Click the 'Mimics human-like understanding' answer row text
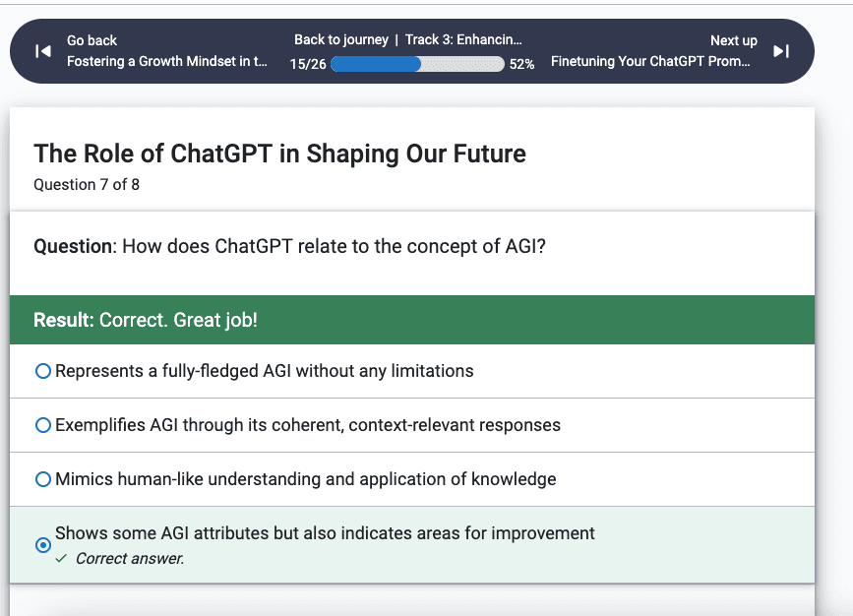Viewport: 853px width, 616px height. [x=306, y=479]
